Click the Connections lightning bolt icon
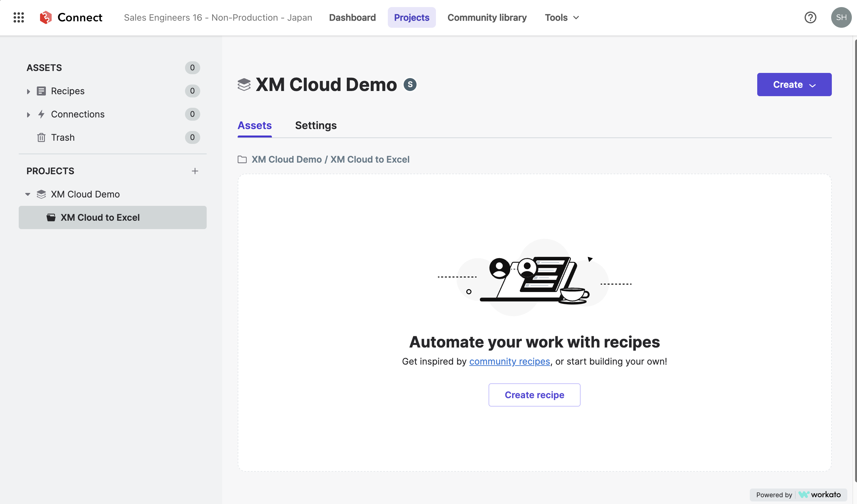 (41, 114)
